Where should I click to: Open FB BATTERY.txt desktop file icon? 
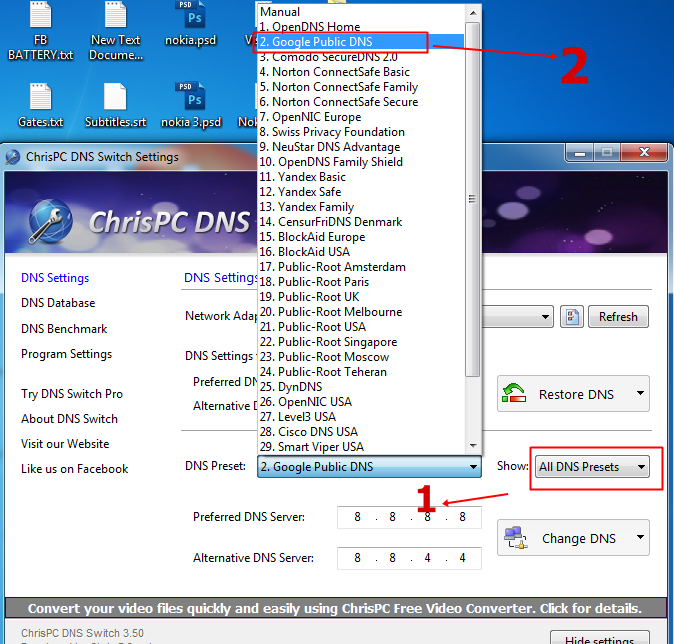coord(40,30)
